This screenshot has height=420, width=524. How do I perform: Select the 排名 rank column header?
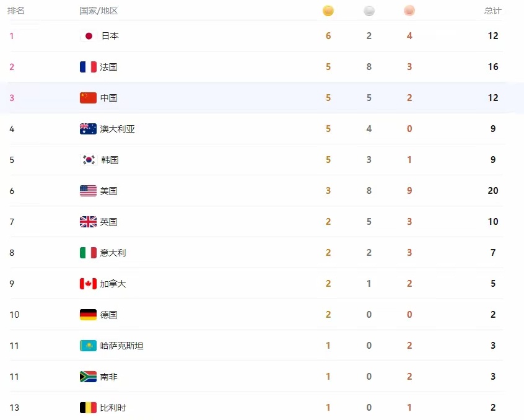pyautogui.click(x=16, y=11)
